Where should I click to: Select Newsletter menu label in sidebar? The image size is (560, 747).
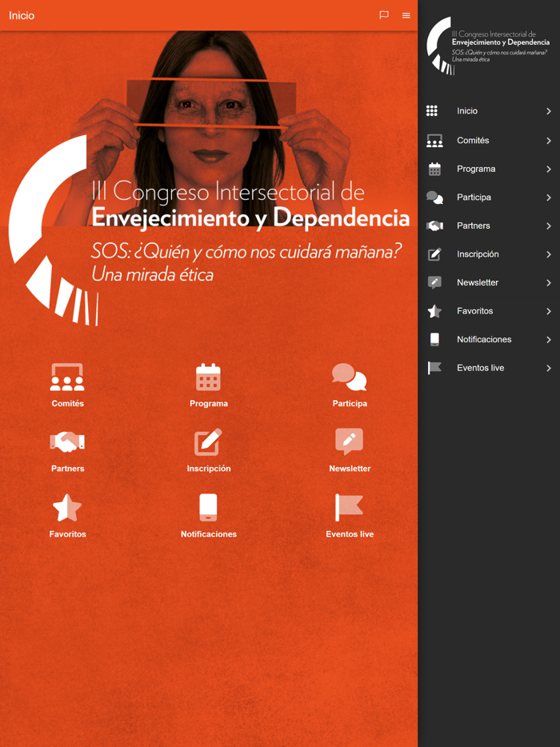(478, 282)
